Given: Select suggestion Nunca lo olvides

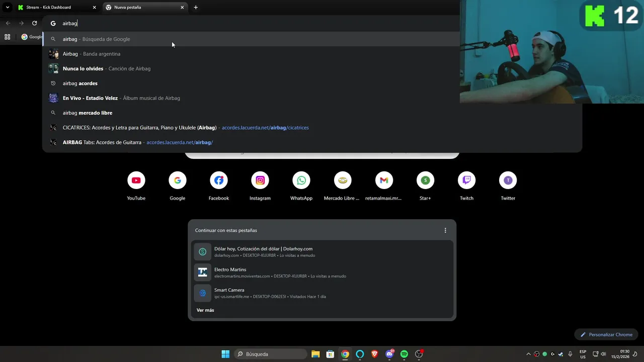Looking at the screenshot, I should (x=252, y=68).
